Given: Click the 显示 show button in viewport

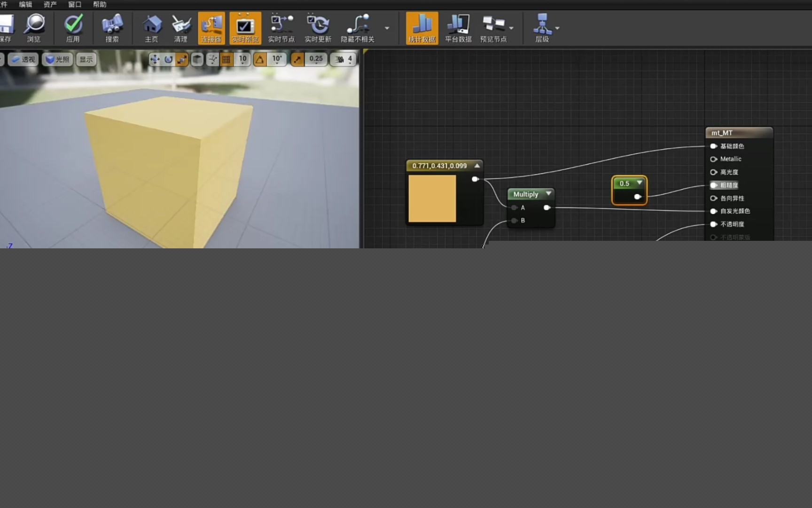Looking at the screenshot, I should [86, 59].
